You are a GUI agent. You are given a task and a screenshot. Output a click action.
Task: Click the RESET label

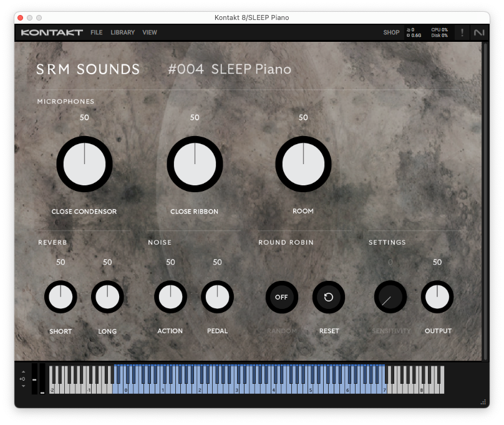329,331
